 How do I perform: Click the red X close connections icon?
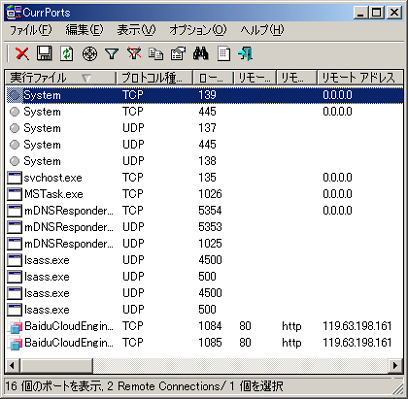22,53
